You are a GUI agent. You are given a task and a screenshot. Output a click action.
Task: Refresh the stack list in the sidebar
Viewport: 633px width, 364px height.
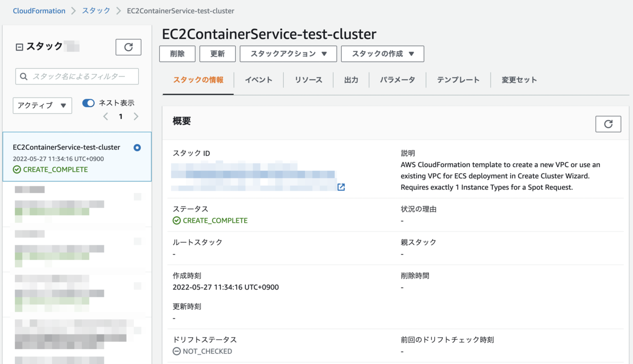click(x=128, y=47)
